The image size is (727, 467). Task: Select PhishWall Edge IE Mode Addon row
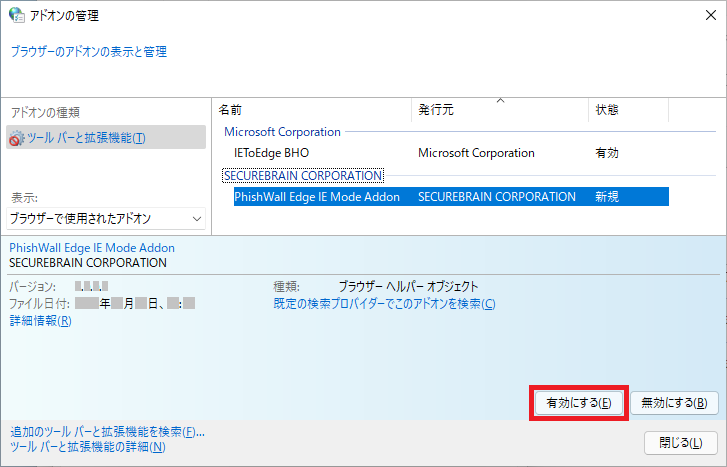point(451,197)
